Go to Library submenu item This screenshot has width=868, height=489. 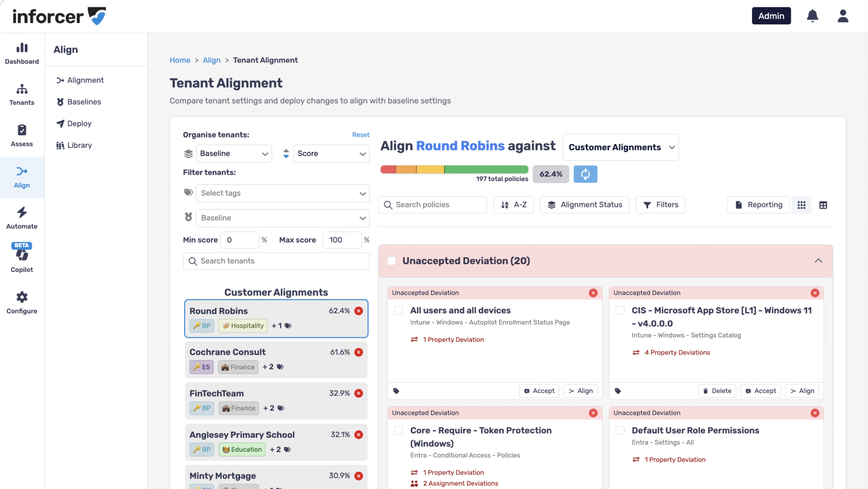coord(74,145)
